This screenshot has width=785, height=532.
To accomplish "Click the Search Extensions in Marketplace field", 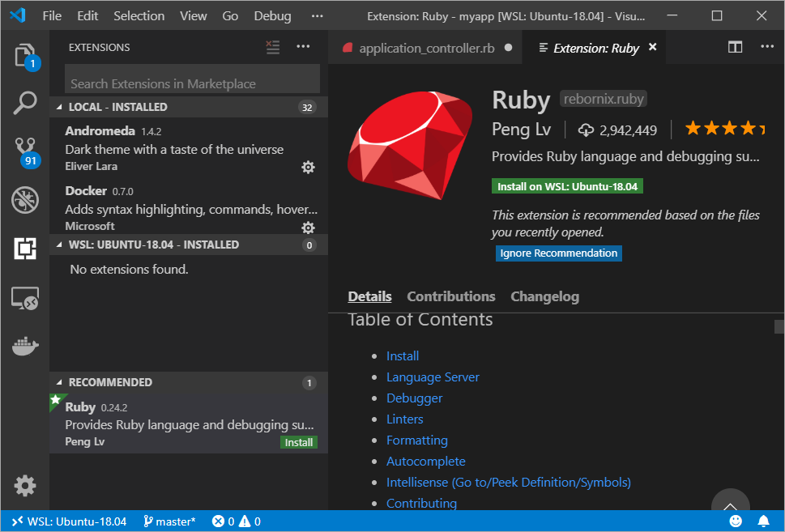I will point(192,83).
